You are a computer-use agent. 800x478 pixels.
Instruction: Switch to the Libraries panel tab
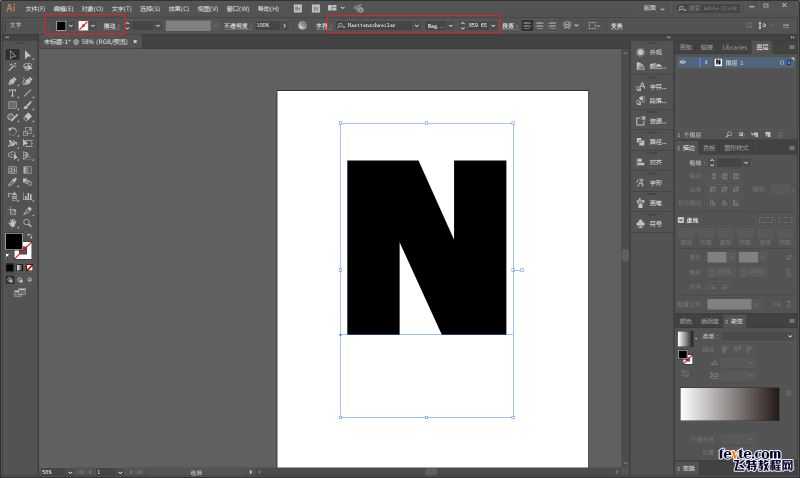[x=734, y=47]
